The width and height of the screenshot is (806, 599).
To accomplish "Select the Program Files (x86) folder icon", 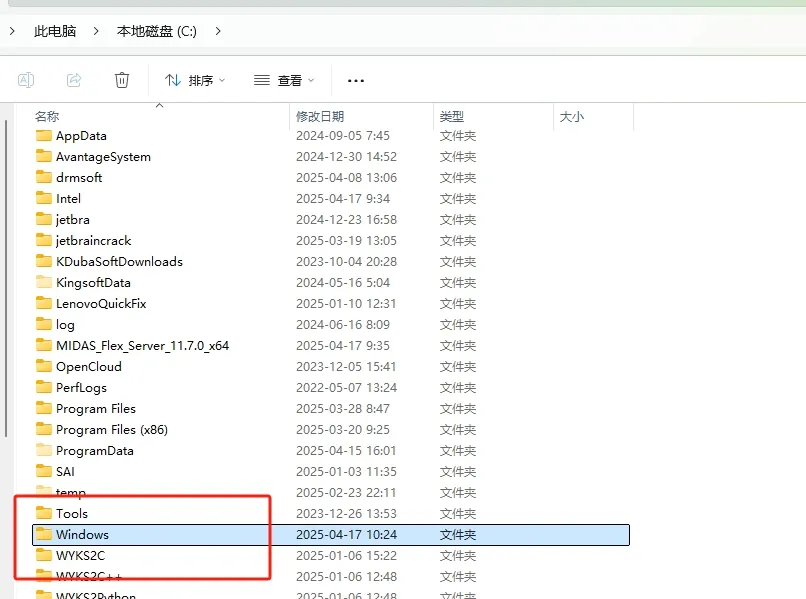I will click(44, 429).
